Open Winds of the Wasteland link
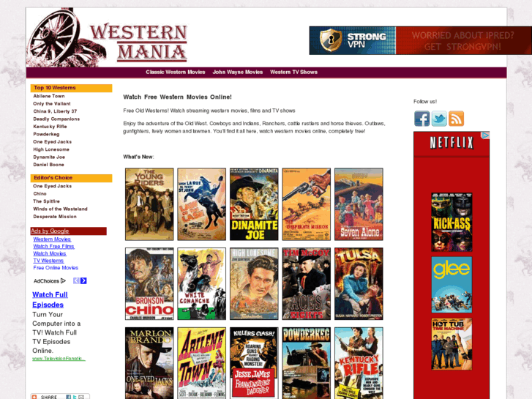Image resolution: width=532 pixels, height=399 pixels. [60, 209]
